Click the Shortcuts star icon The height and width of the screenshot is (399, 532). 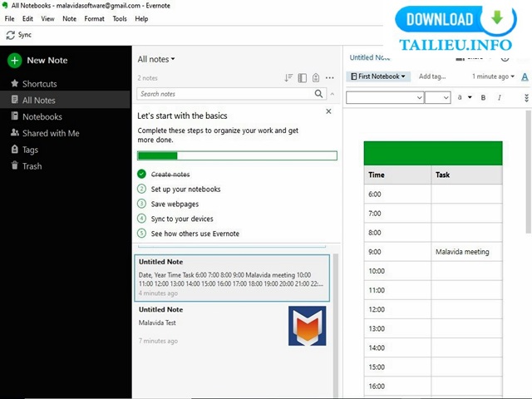(15, 83)
